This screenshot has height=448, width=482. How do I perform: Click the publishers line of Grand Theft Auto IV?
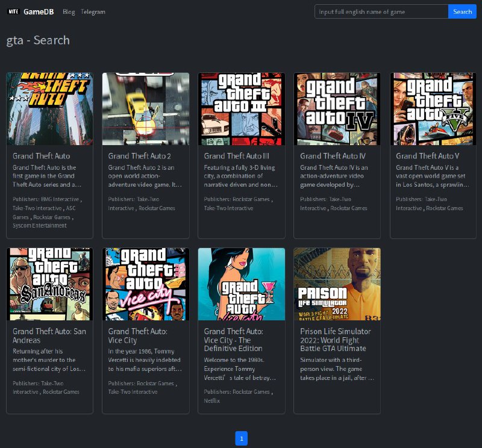334,204
